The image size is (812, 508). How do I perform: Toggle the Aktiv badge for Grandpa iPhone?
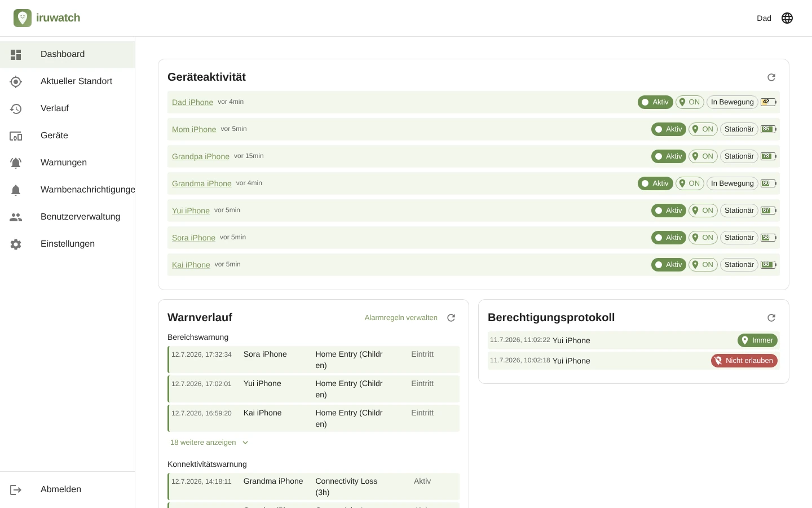pyautogui.click(x=669, y=156)
